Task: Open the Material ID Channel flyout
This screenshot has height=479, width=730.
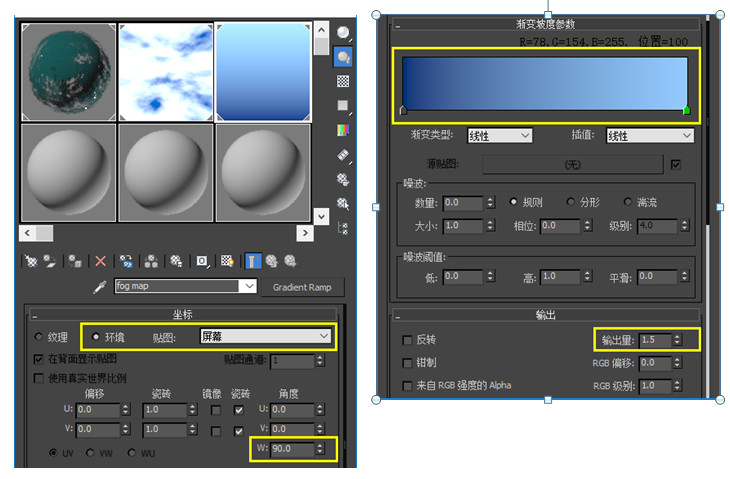Action: 202,261
